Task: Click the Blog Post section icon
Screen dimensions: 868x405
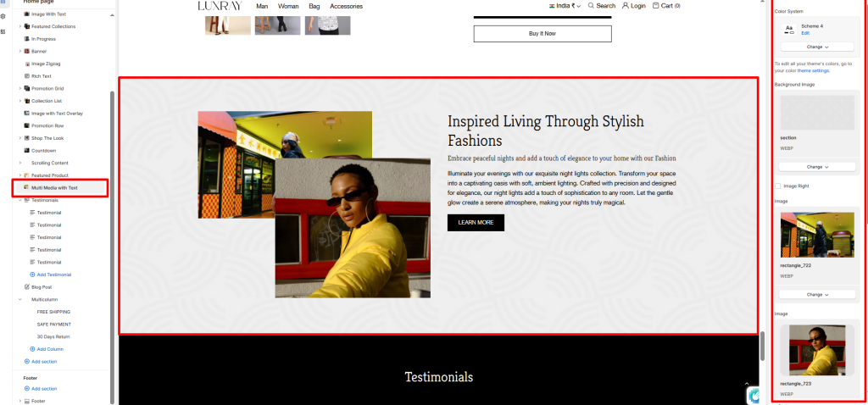Action: click(x=26, y=287)
